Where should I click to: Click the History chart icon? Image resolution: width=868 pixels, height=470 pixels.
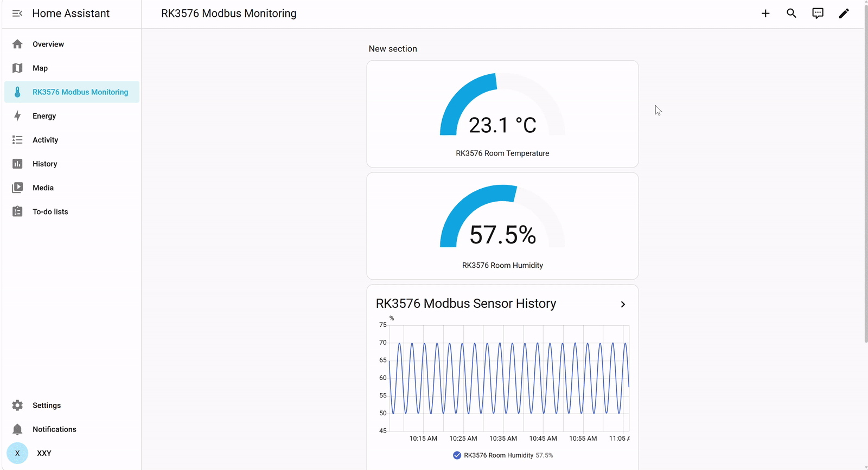(17, 164)
